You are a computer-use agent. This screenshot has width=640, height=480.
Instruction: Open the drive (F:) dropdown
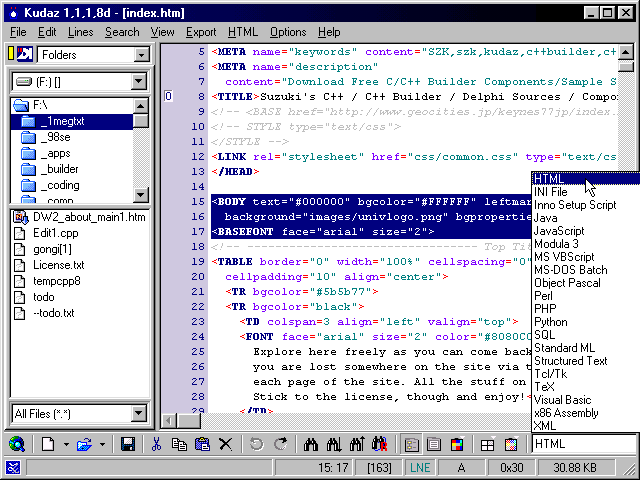(139, 82)
